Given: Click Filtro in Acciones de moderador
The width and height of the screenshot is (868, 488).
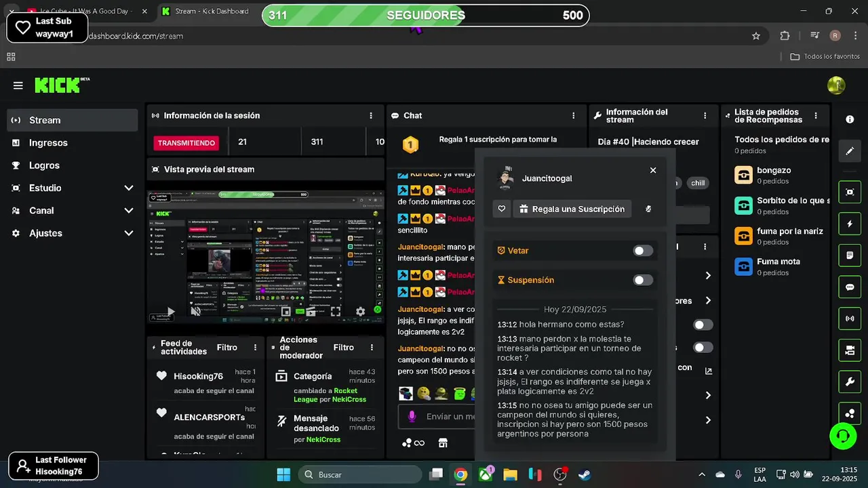Looking at the screenshot, I should coord(344,348).
